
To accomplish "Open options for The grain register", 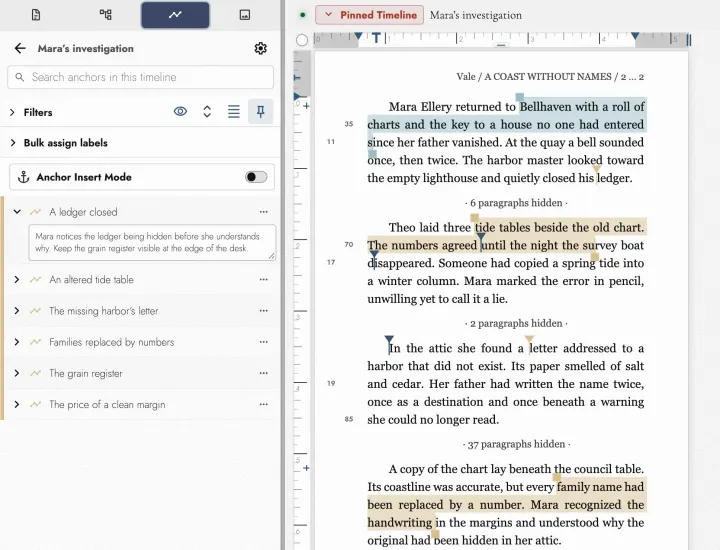I will [264, 373].
